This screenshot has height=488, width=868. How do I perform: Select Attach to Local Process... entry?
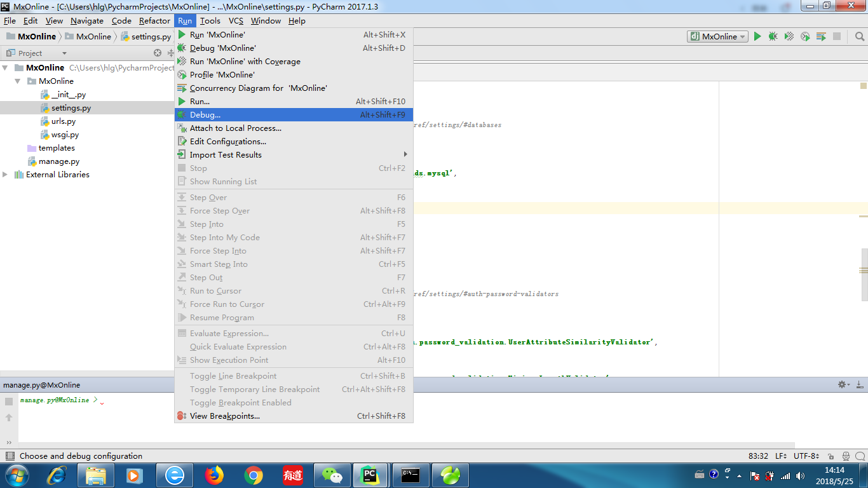pyautogui.click(x=294, y=128)
